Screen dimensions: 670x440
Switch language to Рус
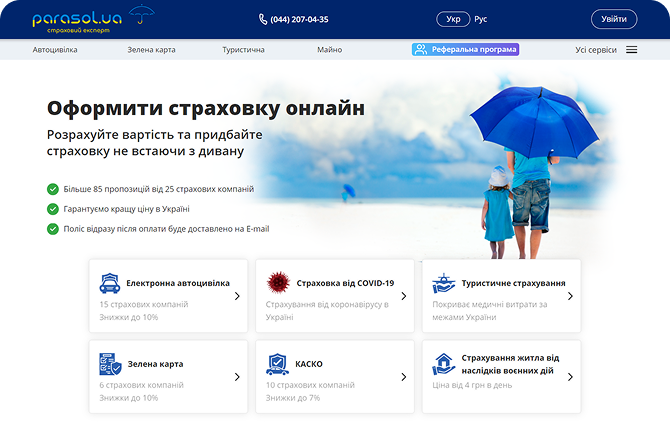tap(481, 19)
